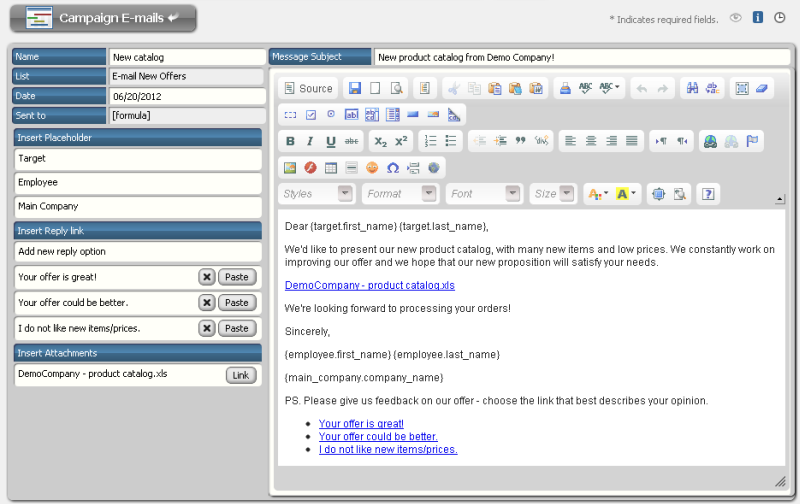Image resolution: width=800 pixels, height=504 pixels.
Task: Click the numbered list icon
Action: 430,141
